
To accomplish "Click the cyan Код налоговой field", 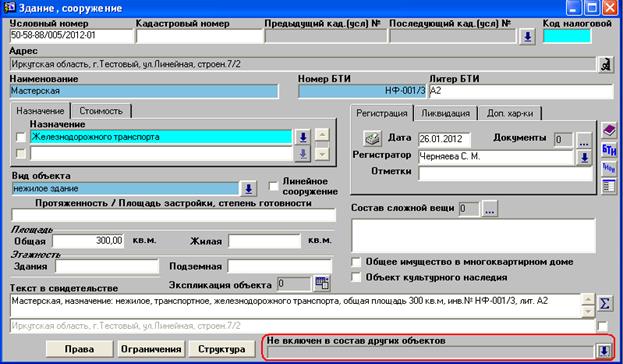I will point(567,36).
